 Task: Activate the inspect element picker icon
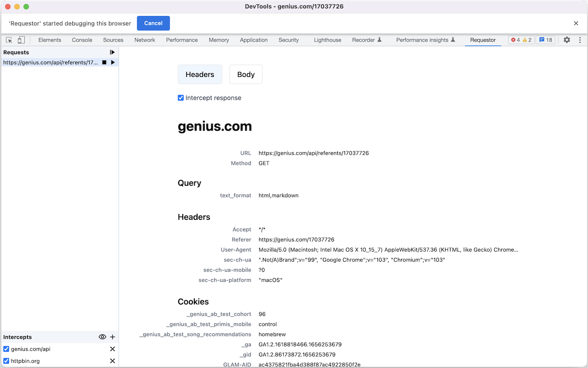9,40
